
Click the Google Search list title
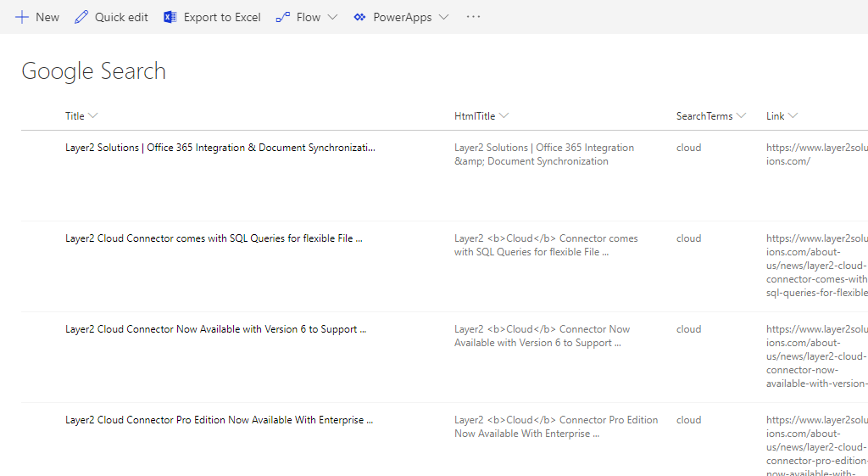(93, 71)
